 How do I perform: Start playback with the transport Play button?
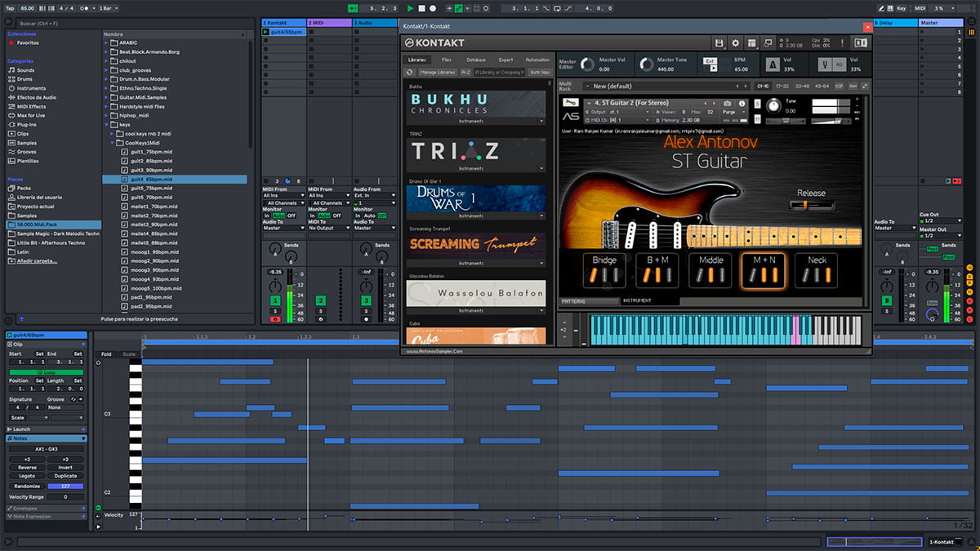411,7
